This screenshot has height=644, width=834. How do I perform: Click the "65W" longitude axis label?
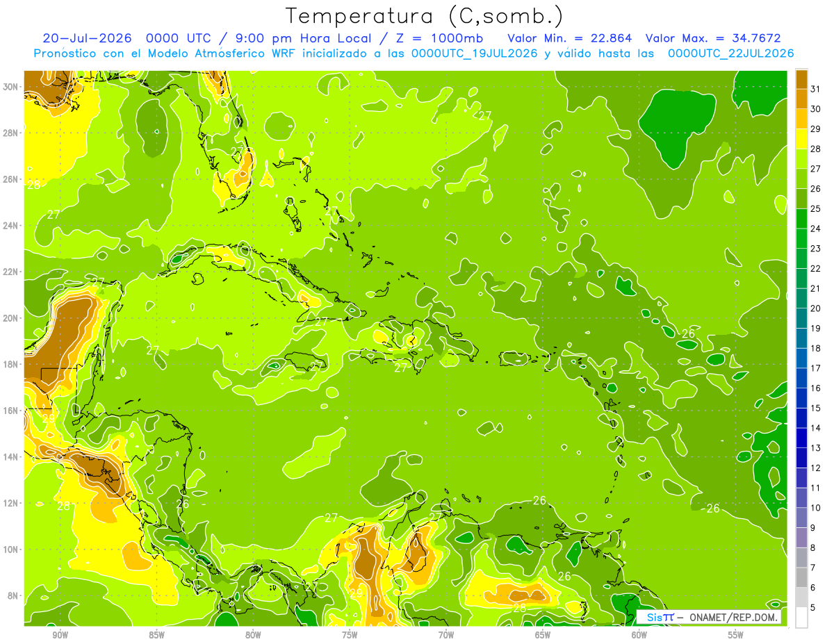[543, 635]
